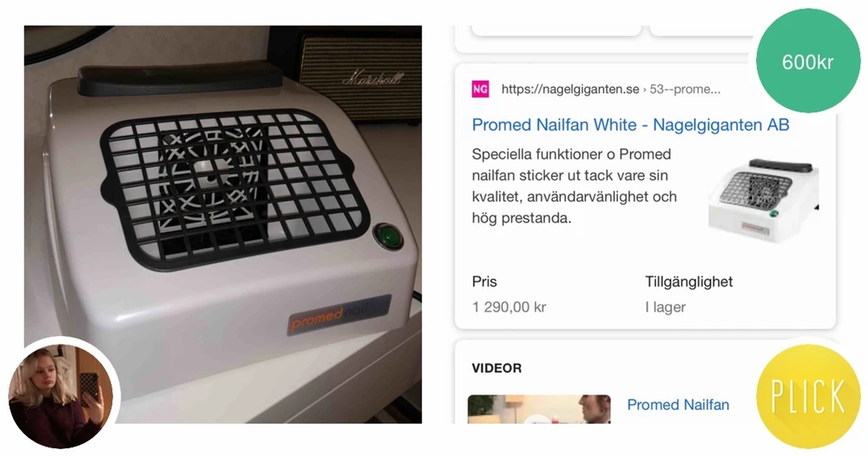Viewport: 868px width, 456px height.
Task: Click the small product thumbnail in the search result
Action: pyautogui.click(x=763, y=201)
